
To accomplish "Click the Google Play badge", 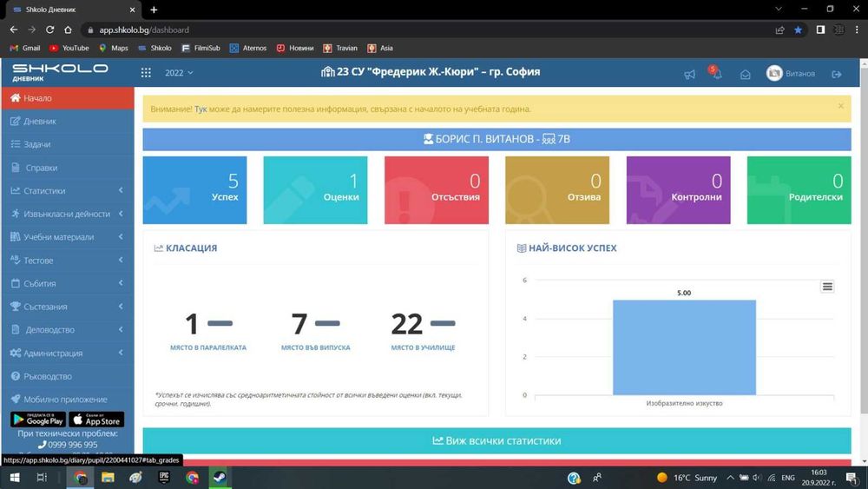I will coord(38,420).
